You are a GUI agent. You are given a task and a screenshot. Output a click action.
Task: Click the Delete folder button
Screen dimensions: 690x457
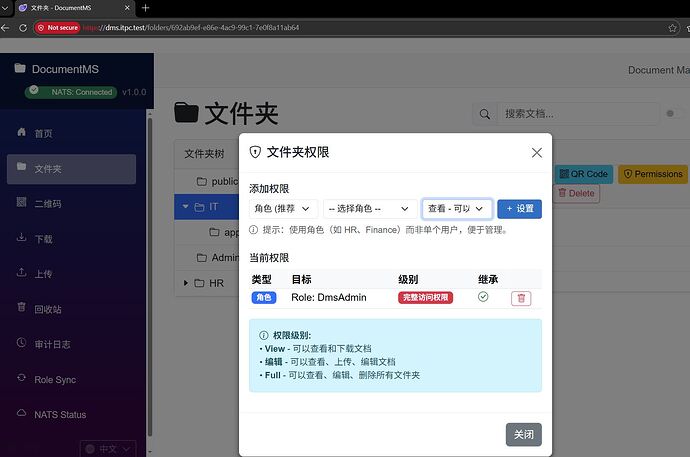tap(576, 193)
